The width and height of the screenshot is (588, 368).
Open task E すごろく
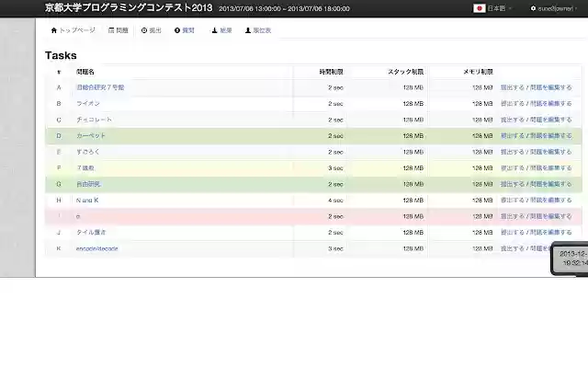pos(88,152)
